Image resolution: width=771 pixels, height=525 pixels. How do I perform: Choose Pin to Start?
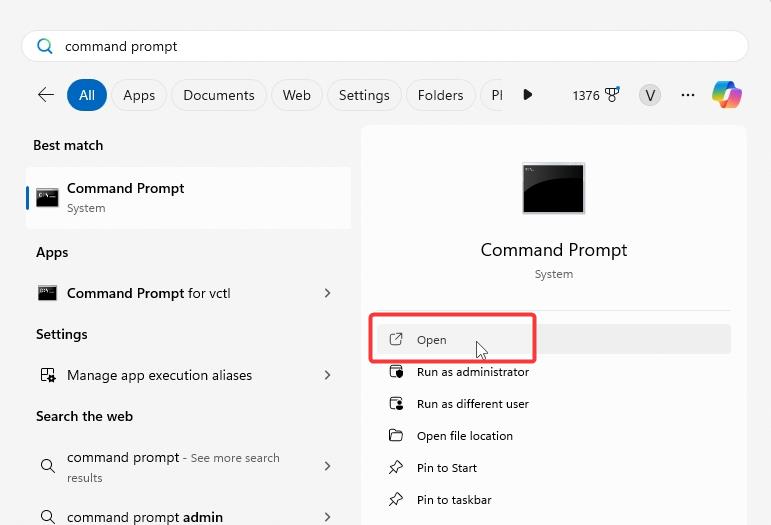coord(554,467)
